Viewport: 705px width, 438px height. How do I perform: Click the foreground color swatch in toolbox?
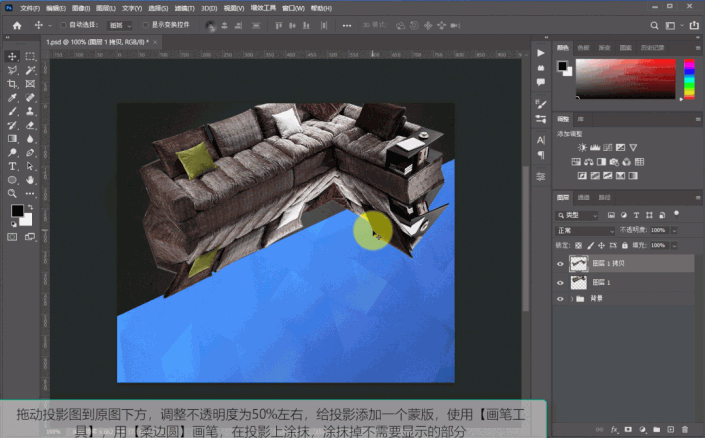[17, 210]
